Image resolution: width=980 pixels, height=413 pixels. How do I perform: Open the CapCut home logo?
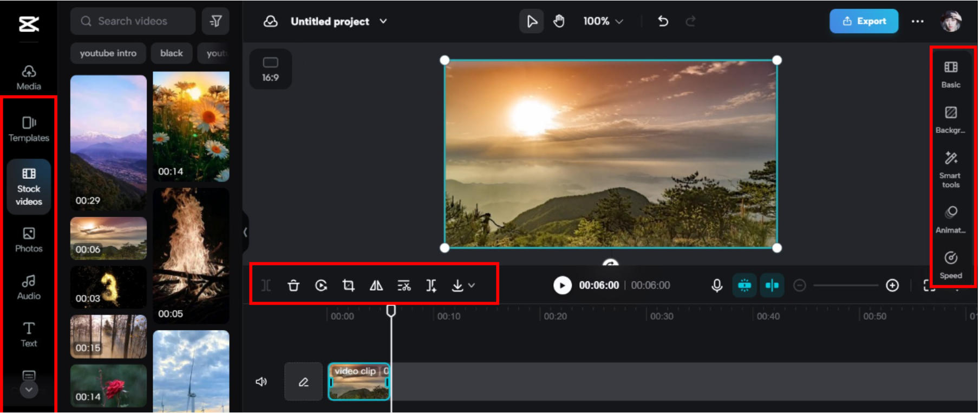[29, 24]
